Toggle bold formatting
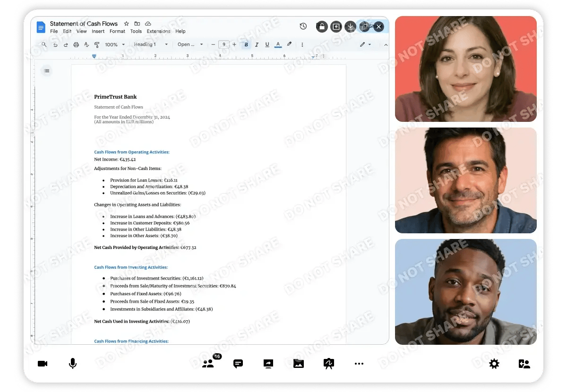This screenshot has width=567, height=392. (246, 45)
